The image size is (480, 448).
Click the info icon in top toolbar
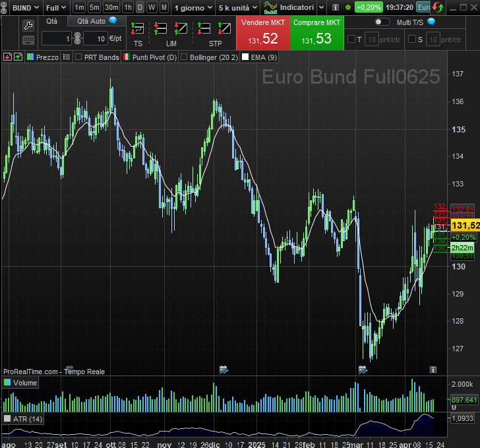tap(336, 7)
